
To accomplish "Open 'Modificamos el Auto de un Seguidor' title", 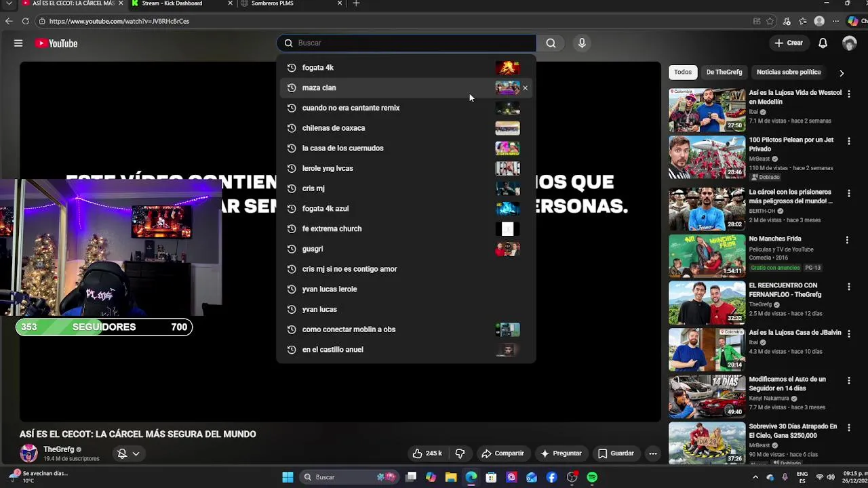I will tap(787, 384).
